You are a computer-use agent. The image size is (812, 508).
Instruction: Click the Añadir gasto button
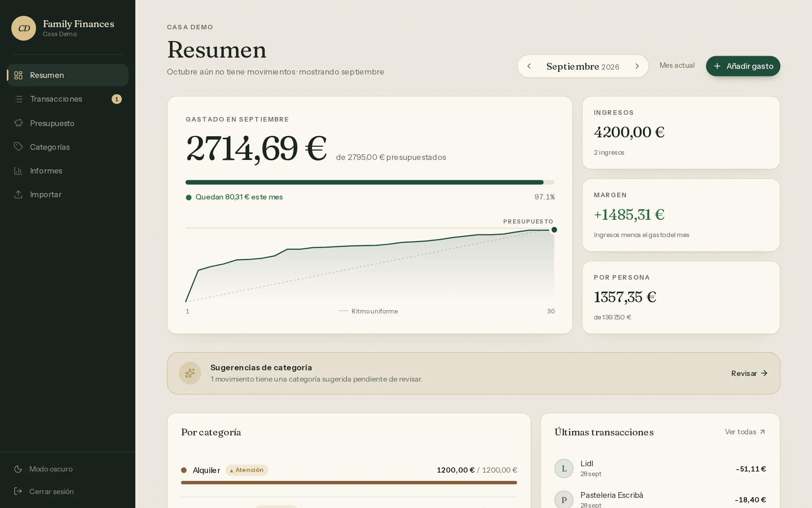[743, 66]
